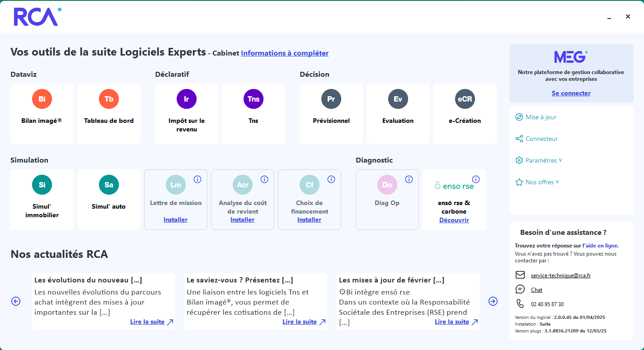
Task: Click the Tableau de bord label
Action: coord(109,121)
